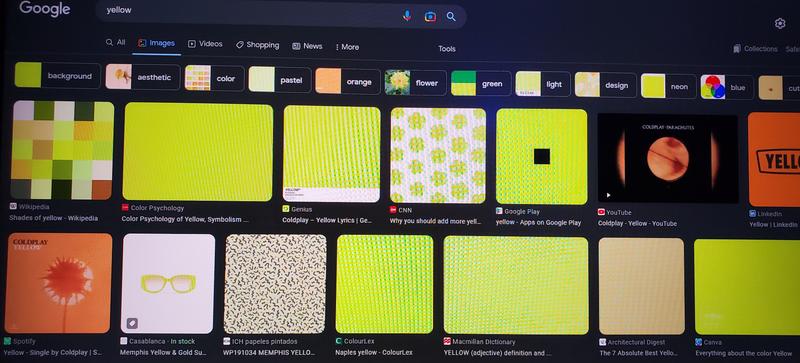Filter by the color chip

214,78
